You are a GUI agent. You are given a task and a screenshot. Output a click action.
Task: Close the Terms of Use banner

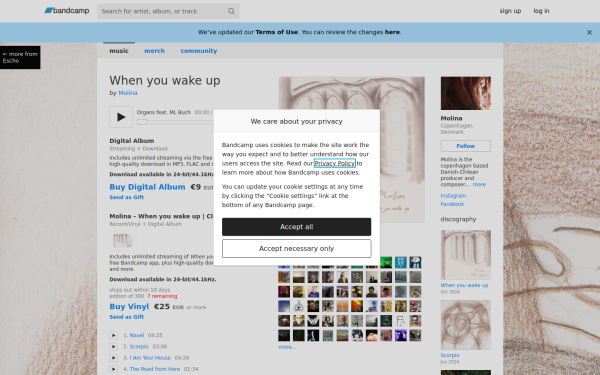(589, 33)
